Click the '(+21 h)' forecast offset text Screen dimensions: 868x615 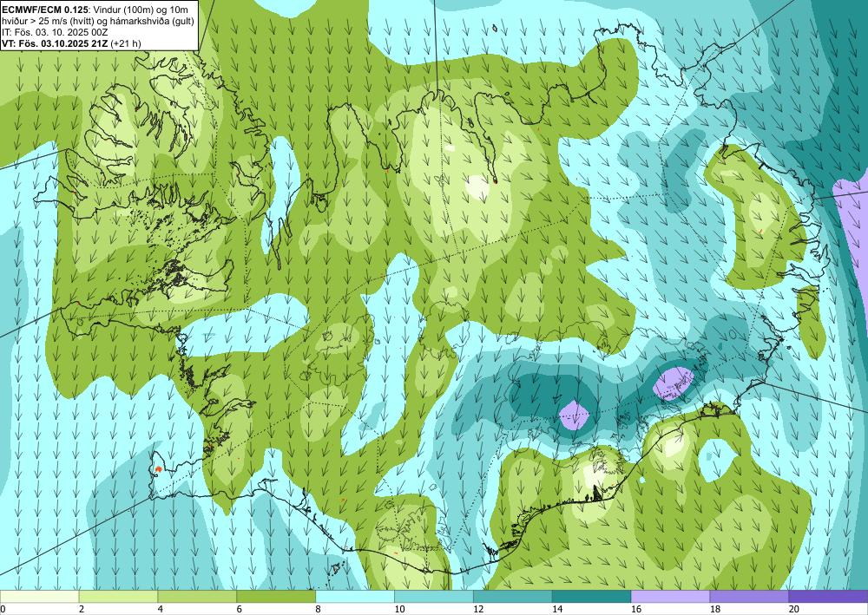(126, 43)
